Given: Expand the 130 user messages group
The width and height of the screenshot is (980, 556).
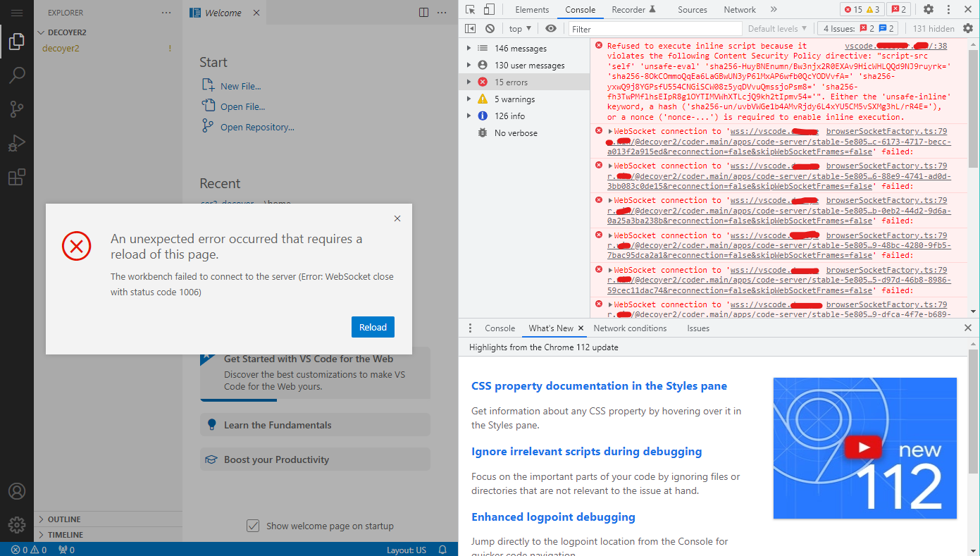Looking at the screenshot, I should pos(469,66).
